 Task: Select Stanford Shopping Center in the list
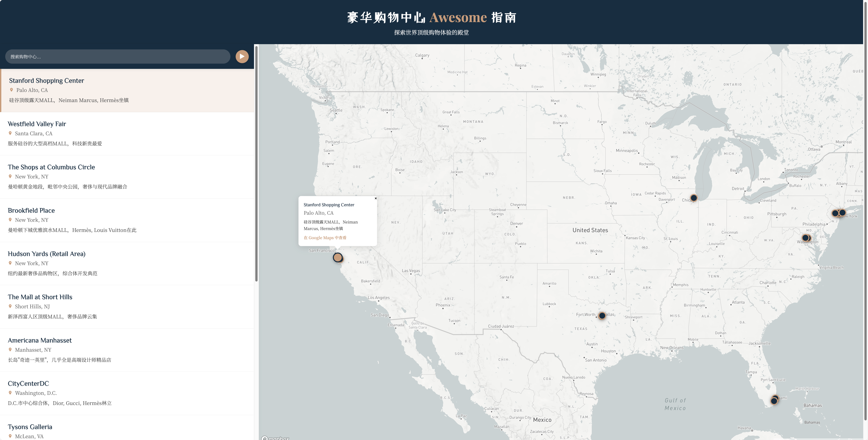[127, 90]
